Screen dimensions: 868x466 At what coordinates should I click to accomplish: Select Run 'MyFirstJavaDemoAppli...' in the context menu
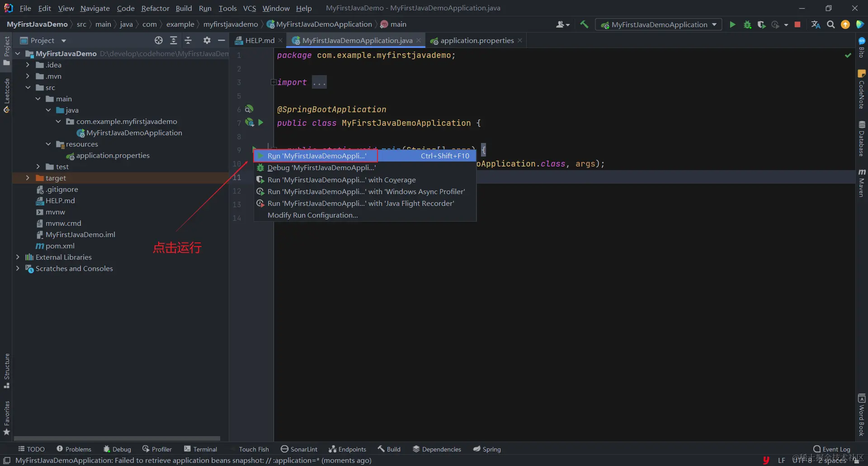[x=365, y=156]
